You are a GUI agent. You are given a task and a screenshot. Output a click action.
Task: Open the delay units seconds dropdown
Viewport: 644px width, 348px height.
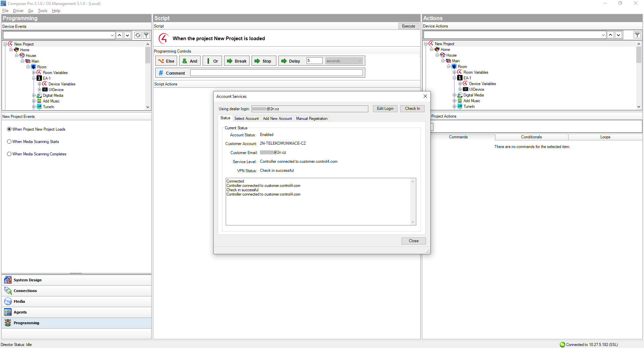pyautogui.click(x=344, y=61)
